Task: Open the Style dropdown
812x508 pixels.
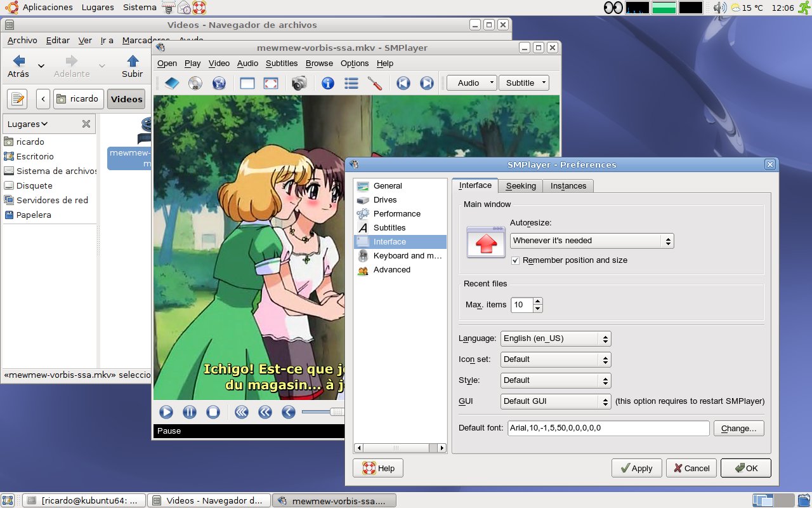Action: (x=556, y=380)
